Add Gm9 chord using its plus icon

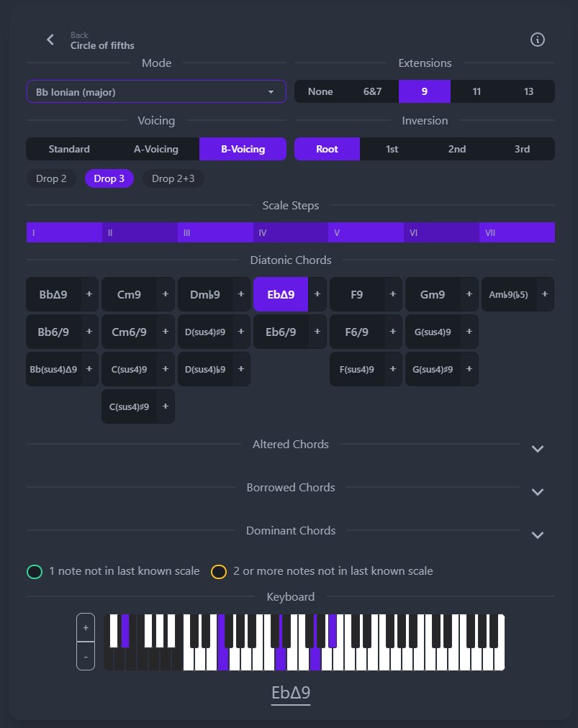click(x=469, y=294)
